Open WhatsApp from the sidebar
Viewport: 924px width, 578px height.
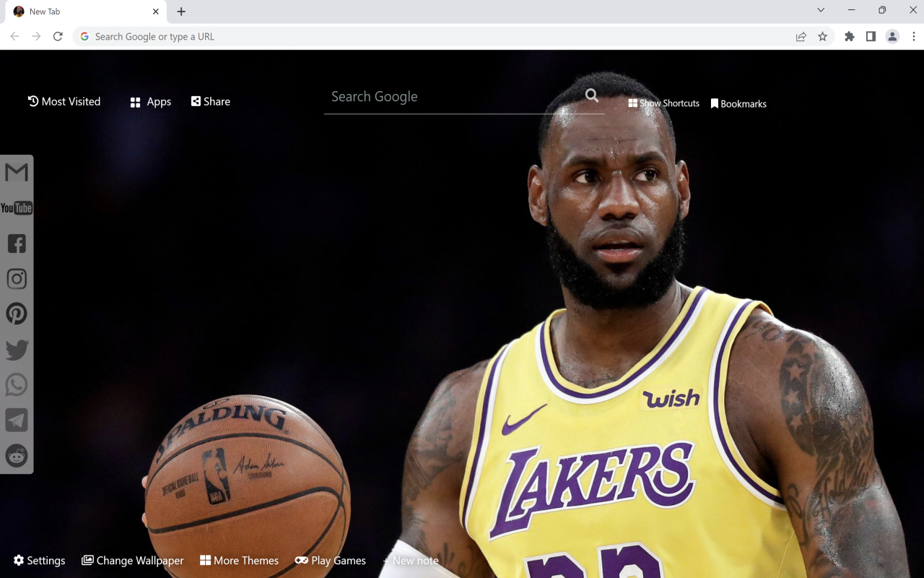(17, 384)
